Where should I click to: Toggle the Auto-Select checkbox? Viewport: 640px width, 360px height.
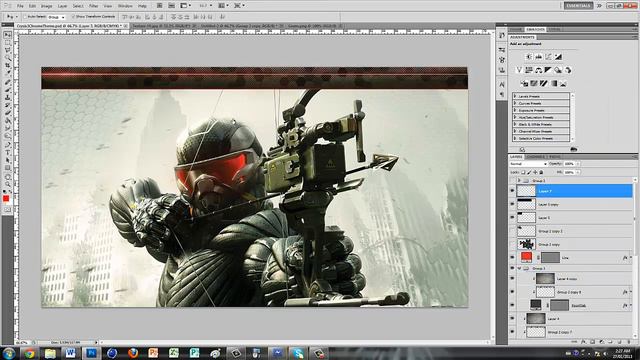[25, 17]
